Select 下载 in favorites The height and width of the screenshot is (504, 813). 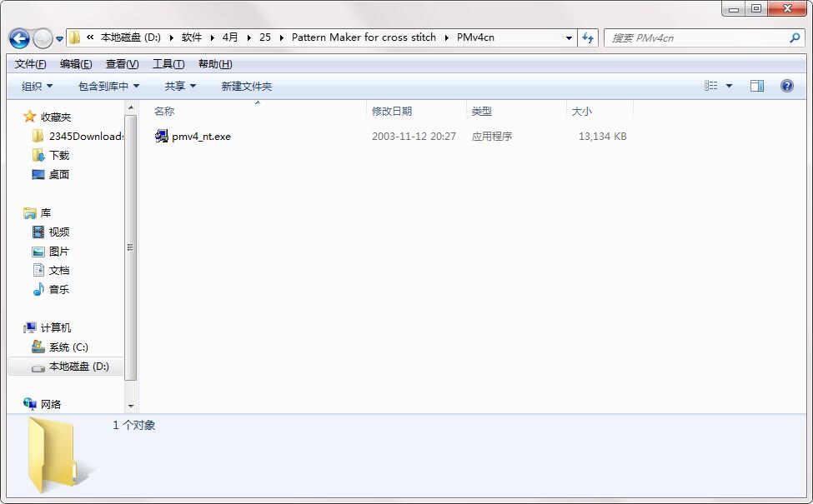(x=59, y=156)
